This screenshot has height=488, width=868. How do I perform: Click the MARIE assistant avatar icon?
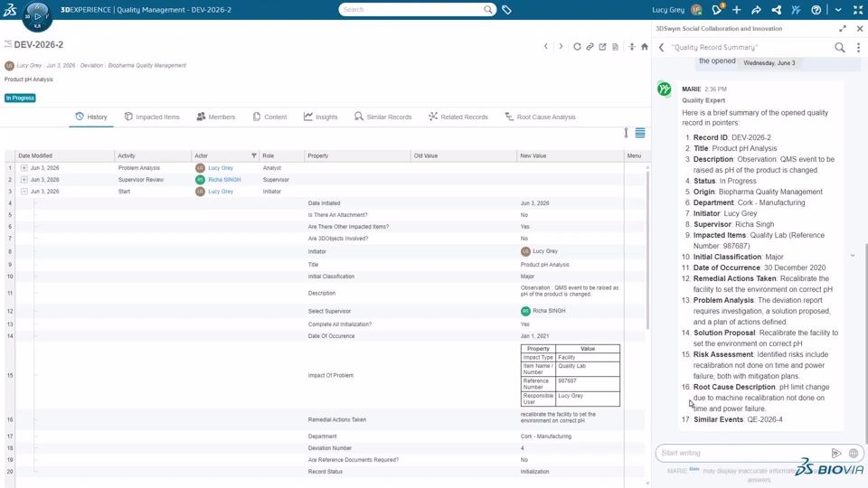point(665,89)
